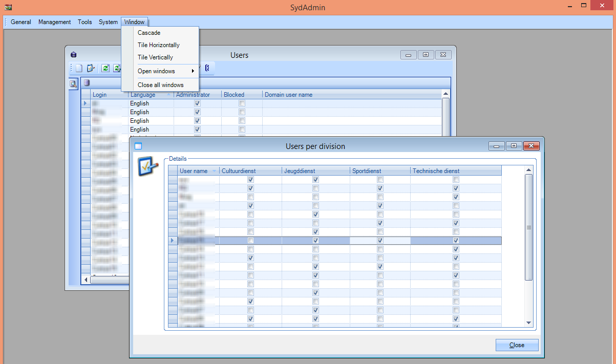Click the Technische dienst column header
Viewport: 616px width, 364px height.
(435, 171)
